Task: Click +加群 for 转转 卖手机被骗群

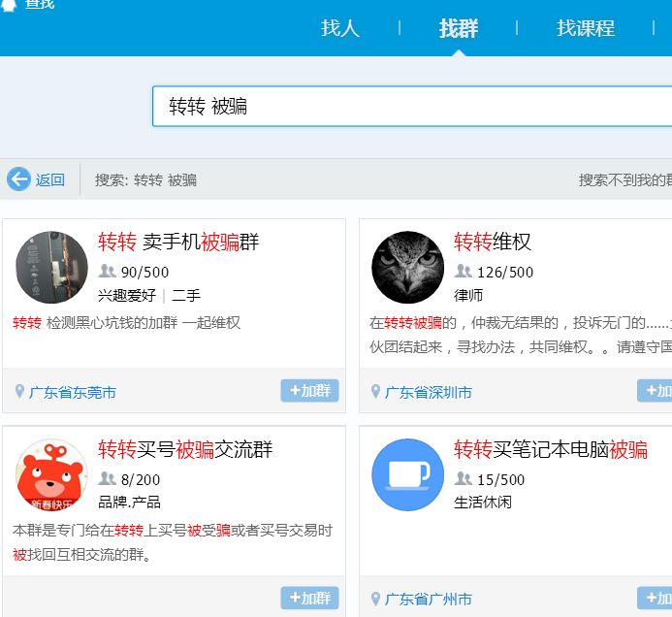Action: [309, 391]
